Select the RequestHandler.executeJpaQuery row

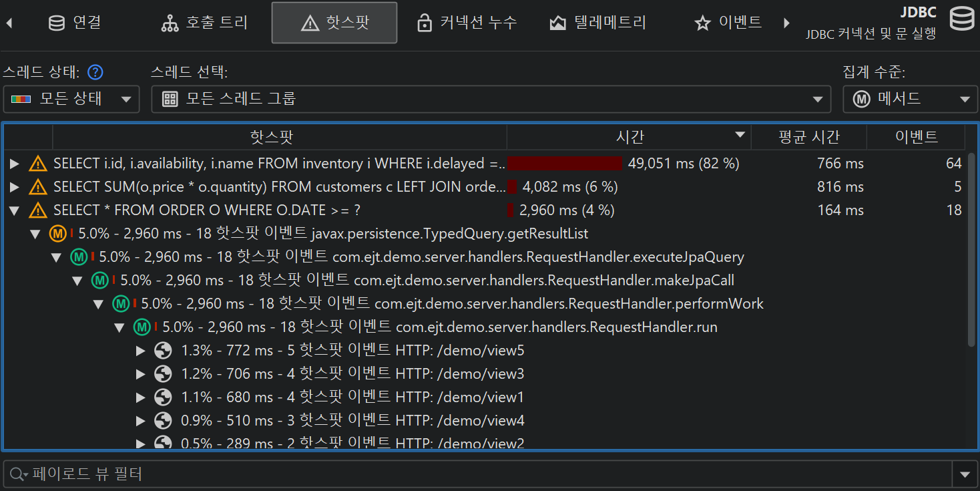pos(422,257)
